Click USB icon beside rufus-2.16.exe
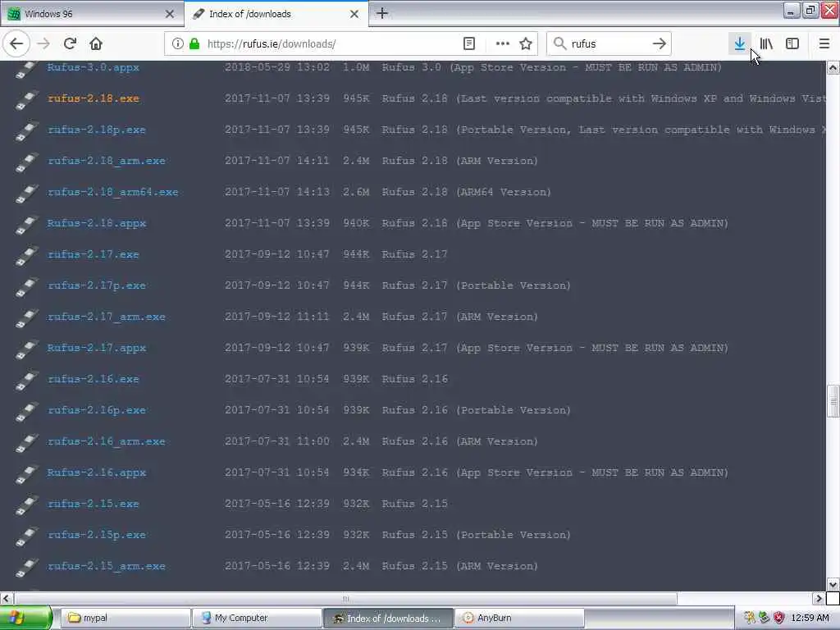 [x=27, y=381]
